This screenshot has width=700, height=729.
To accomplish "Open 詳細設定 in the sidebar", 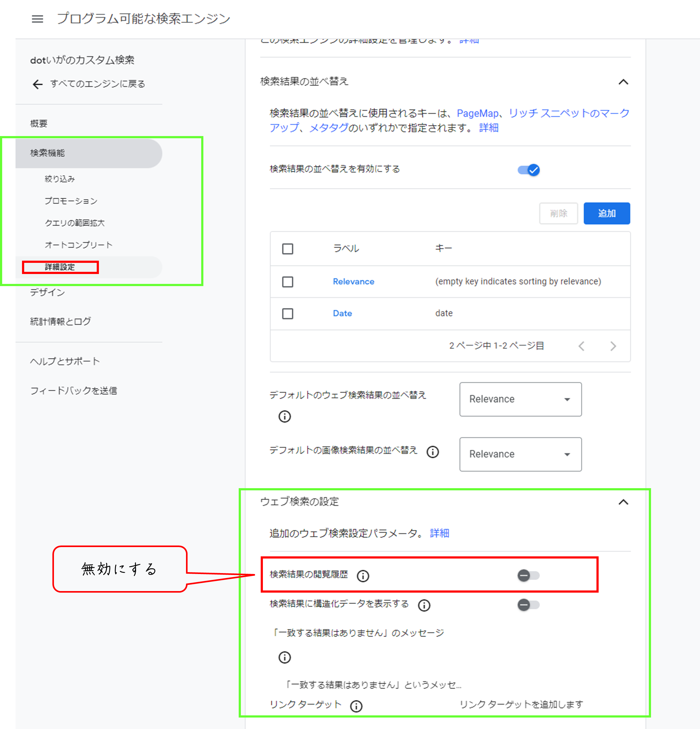I will 60,267.
